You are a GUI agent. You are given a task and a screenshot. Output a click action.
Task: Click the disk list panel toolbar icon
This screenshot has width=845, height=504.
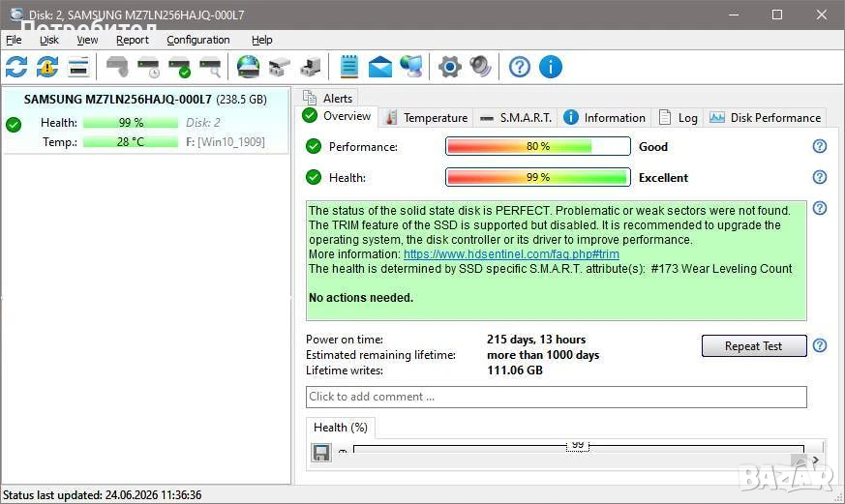coord(78,68)
